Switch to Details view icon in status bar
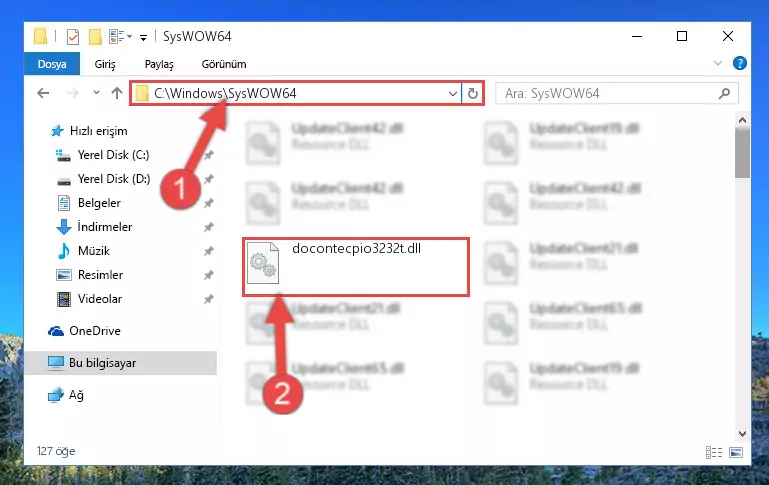 pyautogui.click(x=714, y=452)
